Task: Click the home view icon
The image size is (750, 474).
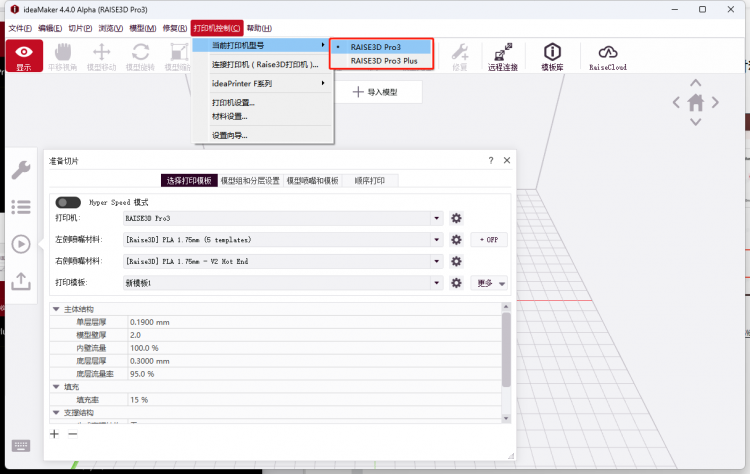Action: coord(696,102)
